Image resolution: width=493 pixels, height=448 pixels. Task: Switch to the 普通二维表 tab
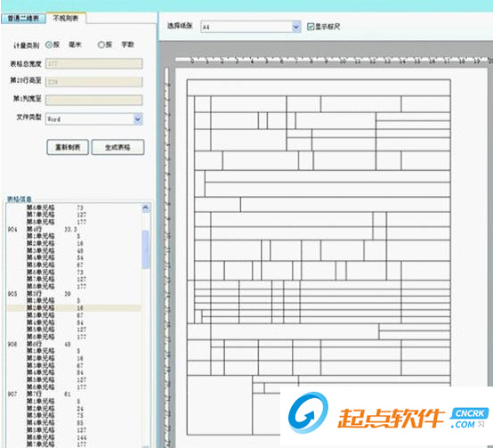coord(23,18)
